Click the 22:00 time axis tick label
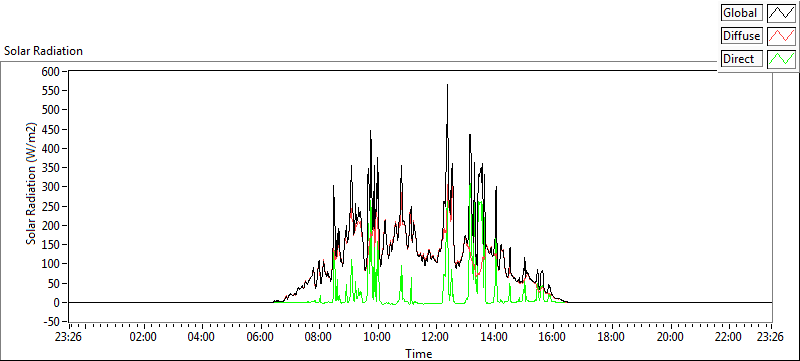 (729, 337)
